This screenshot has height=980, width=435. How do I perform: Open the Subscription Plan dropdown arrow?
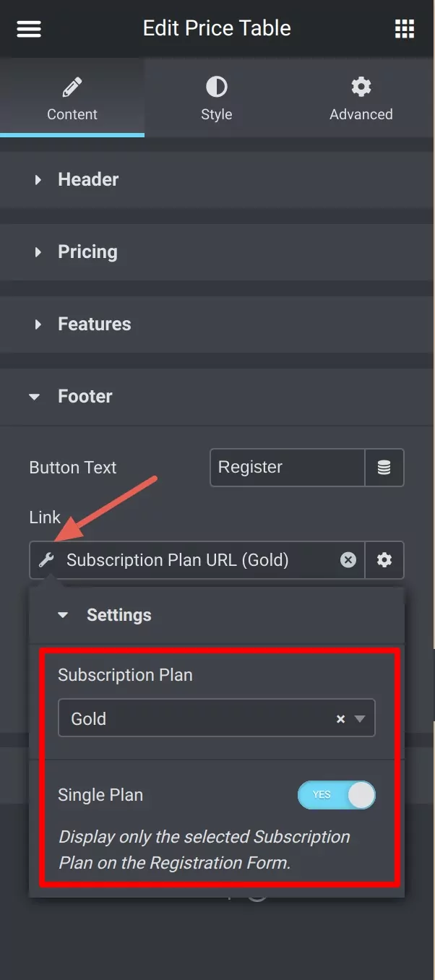[x=360, y=719]
